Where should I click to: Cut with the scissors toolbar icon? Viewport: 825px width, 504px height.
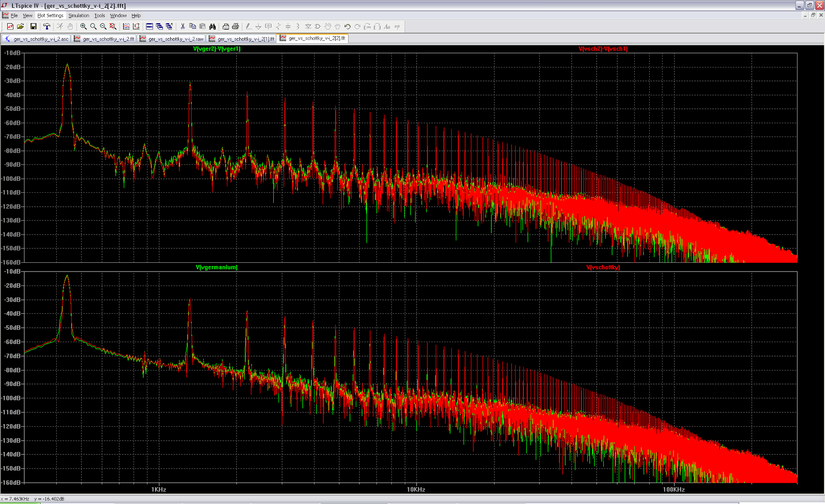click(x=183, y=26)
